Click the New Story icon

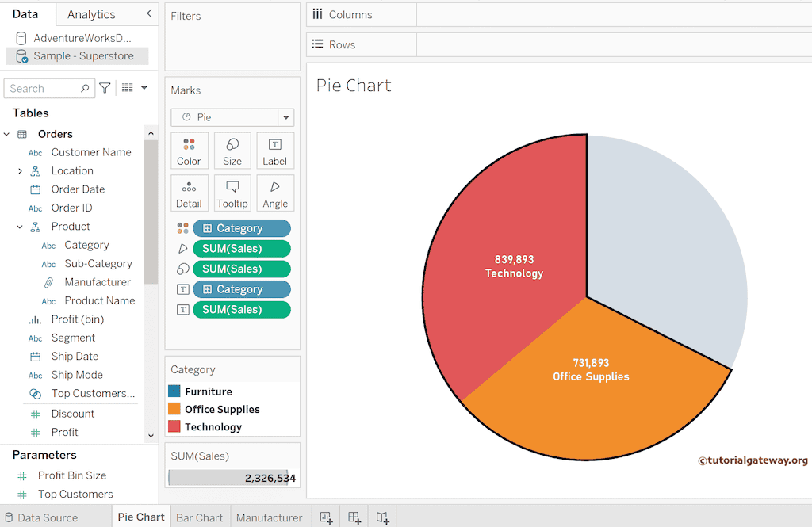[383, 517]
